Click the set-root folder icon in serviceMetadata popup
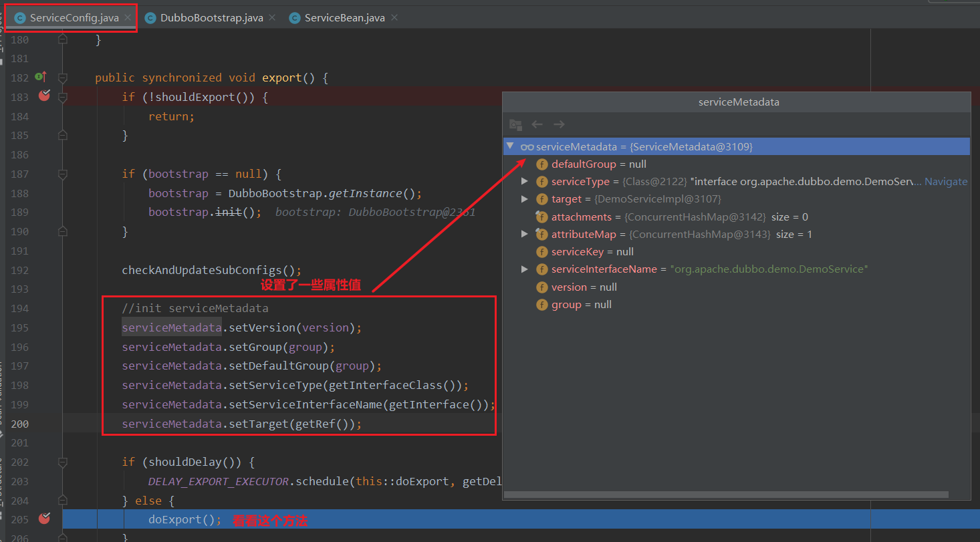The image size is (980, 542). 515,124
